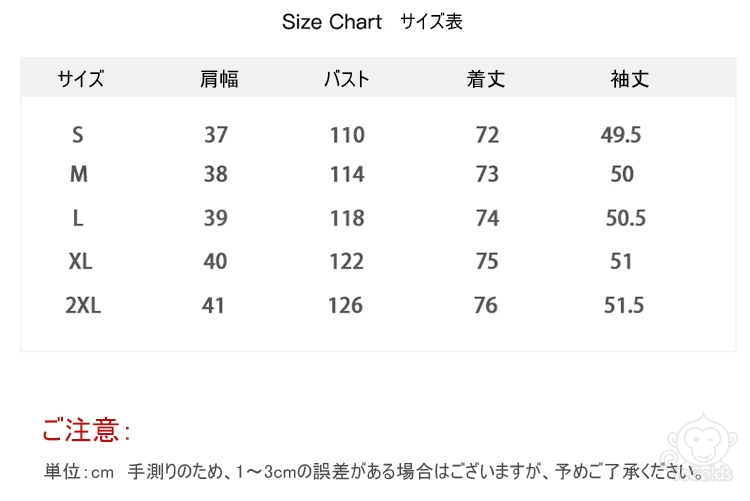Click the S size row label
The height and width of the screenshot is (501, 750).
[x=79, y=135]
